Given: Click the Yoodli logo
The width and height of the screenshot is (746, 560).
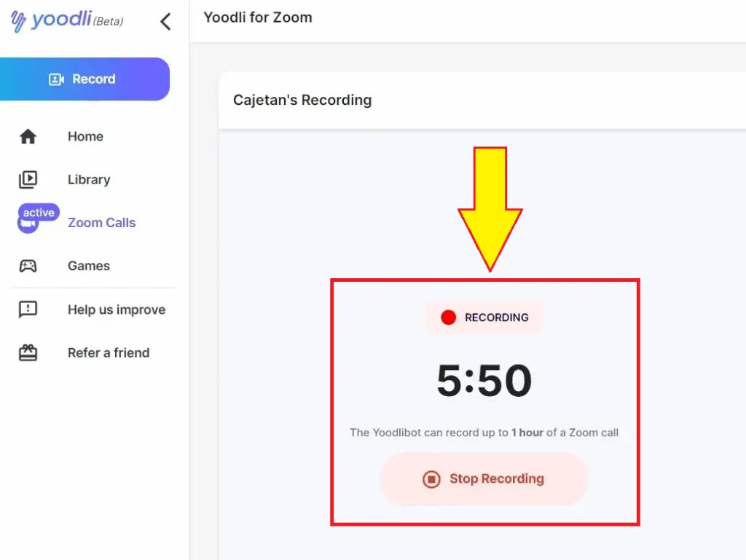Looking at the screenshot, I should tap(66, 20).
